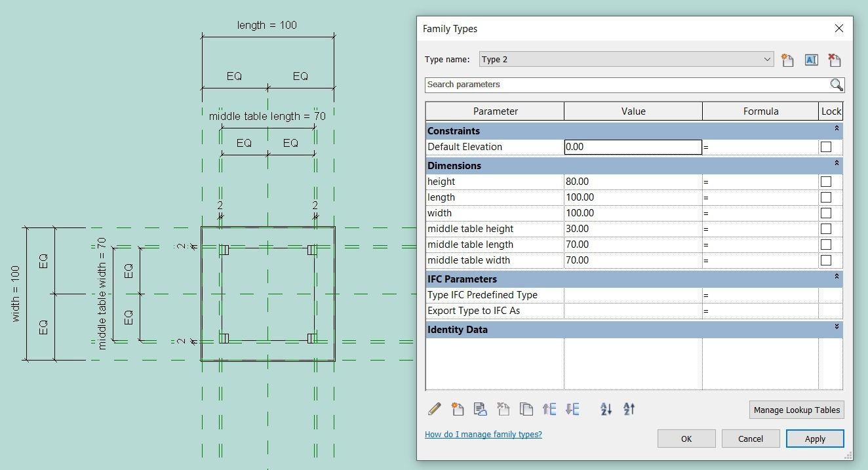Click the OK button
Screen dimensions: 868x470
click(686, 439)
